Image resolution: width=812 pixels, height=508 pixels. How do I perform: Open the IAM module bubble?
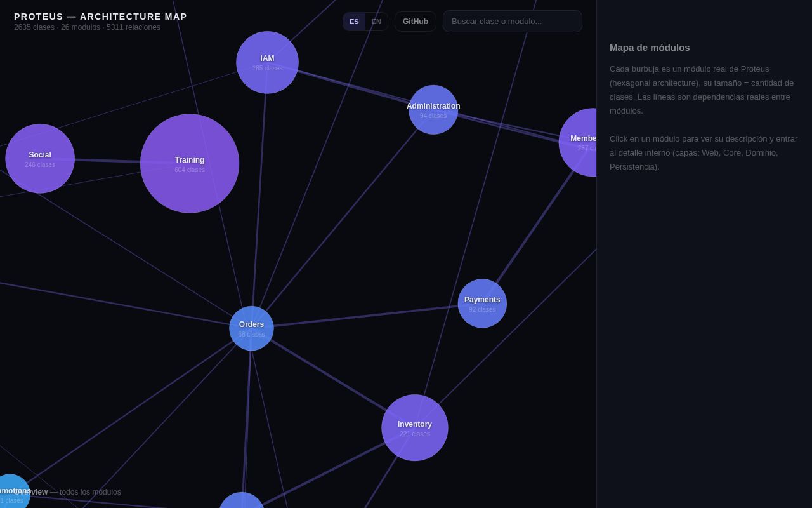pyautogui.click(x=267, y=62)
